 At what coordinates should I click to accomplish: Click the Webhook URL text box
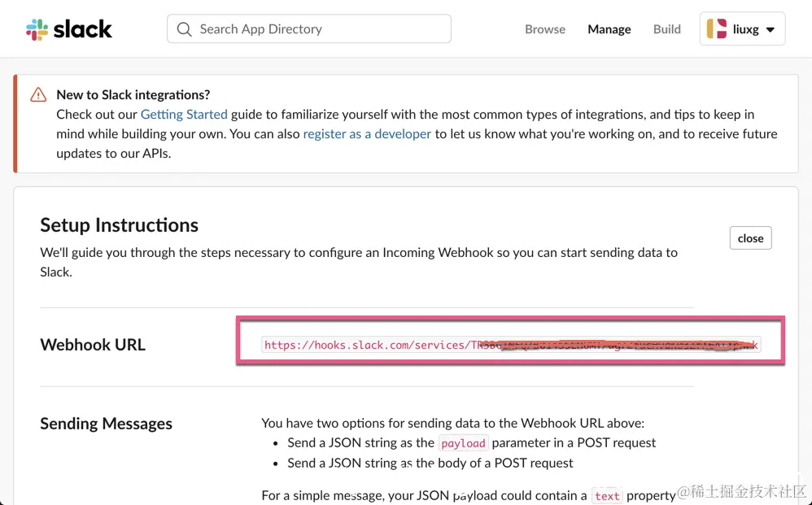pos(510,345)
